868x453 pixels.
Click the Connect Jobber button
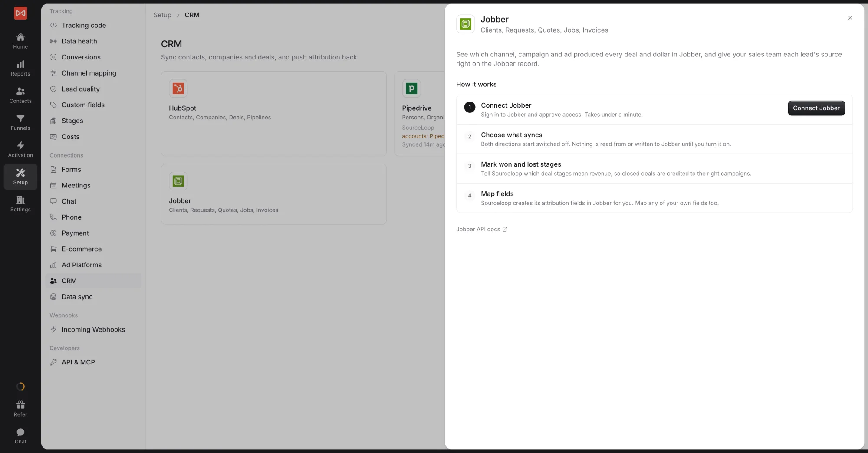816,108
